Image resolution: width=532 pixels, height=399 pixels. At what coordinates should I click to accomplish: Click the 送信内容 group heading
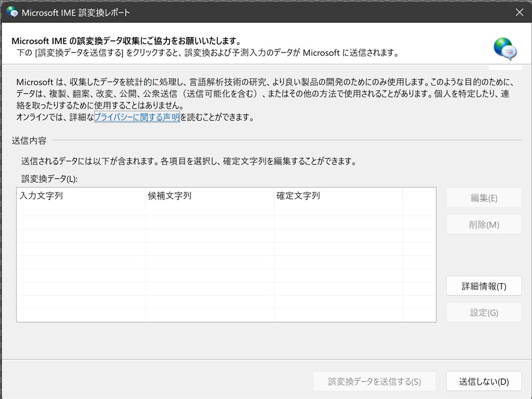click(29, 140)
